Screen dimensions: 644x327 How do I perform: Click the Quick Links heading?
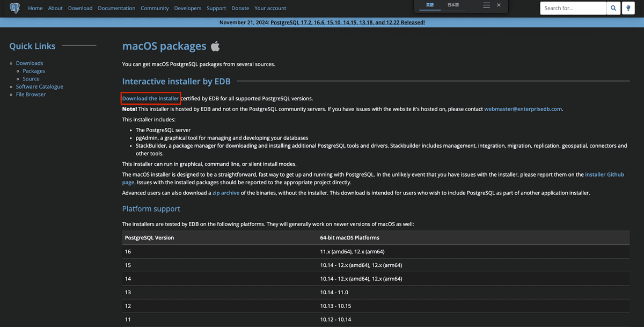tap(32, 46)
